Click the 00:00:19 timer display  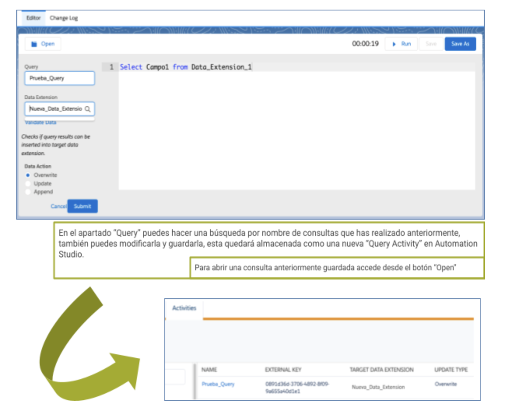coord(365,44)
